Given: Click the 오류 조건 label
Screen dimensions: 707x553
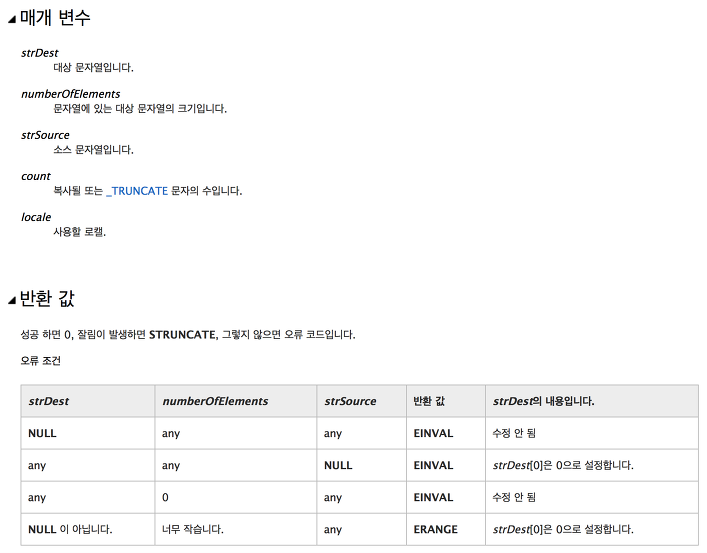Looking at the screenshot, I should point(41,361).
